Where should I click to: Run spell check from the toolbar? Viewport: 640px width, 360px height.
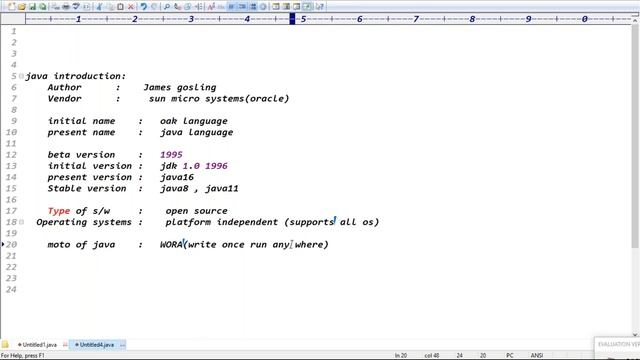pyautogui.click(x=76, y=7)
